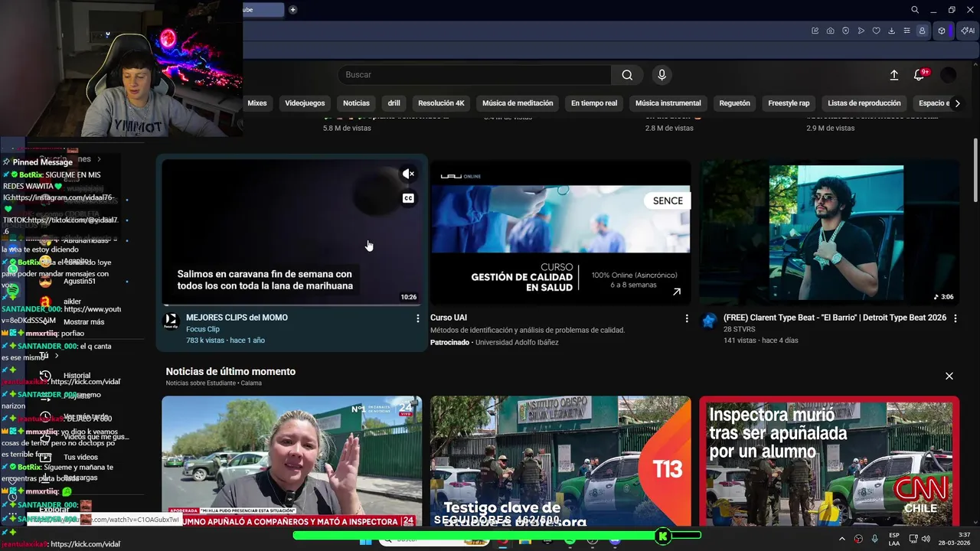Viewport: 980px width, 551px height.
Task: Select the Freestyle rap chip
Action: click(789, 103)
